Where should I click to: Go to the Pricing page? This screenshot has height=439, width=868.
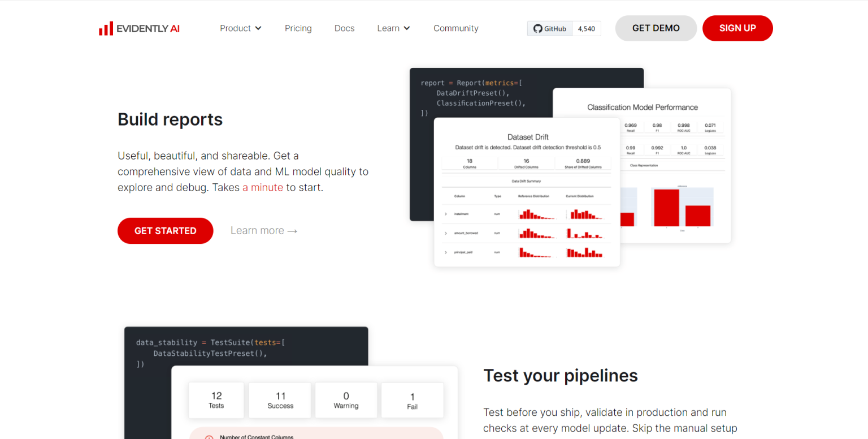298,28
